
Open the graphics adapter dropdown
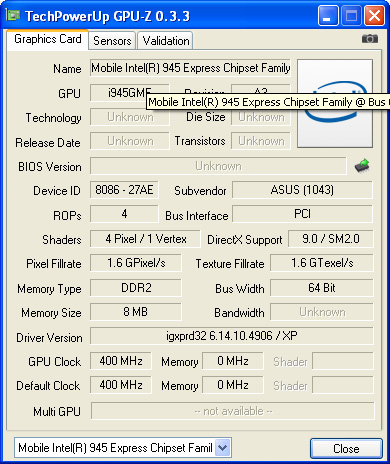[223, 448]
